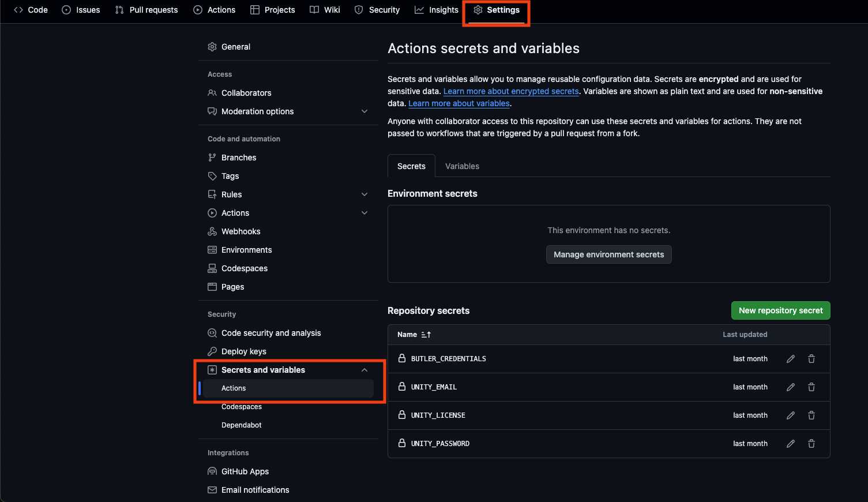Open Learn more about encrypted secrets link
Viewport: 868px width, 502px height.
coord(511,91)
